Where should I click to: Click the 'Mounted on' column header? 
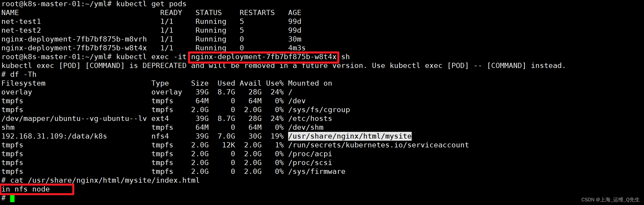(x=310, y=83)
